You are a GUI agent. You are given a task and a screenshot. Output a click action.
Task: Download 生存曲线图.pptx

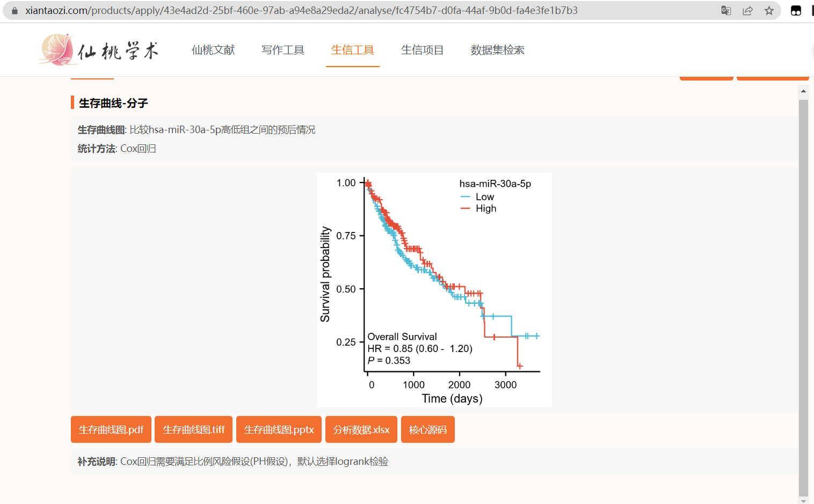tap(279, 429)
